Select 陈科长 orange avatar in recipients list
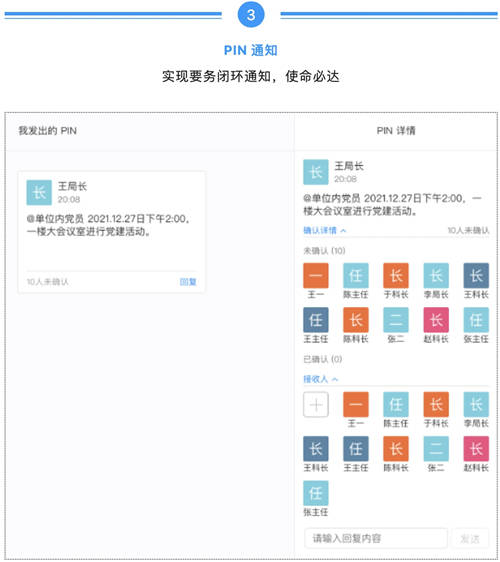This screenshot has height=562, width=500. [396, 448]
